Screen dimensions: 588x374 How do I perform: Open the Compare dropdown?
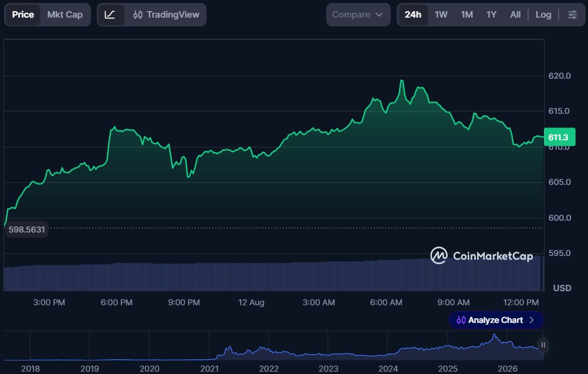coord(358,15)
